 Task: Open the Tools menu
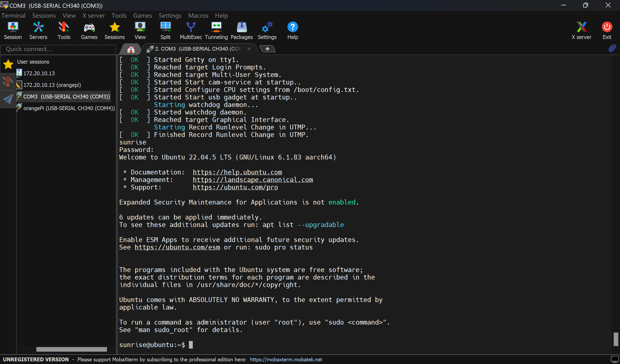point(119,15)
